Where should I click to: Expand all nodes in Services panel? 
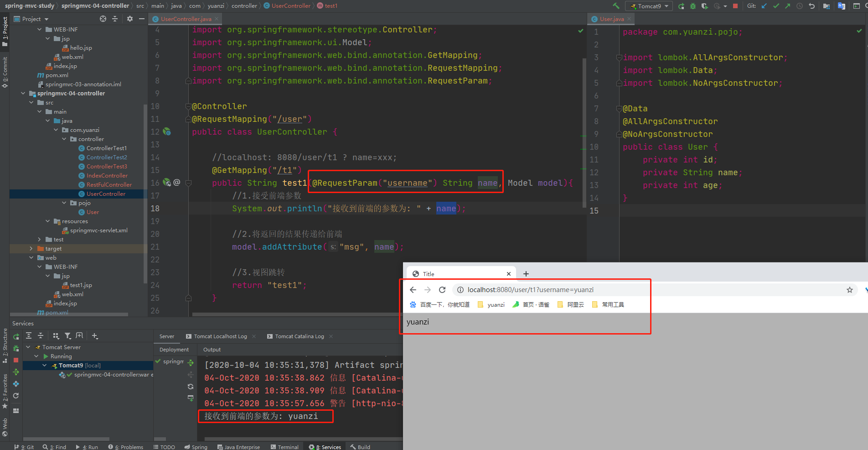29,336
